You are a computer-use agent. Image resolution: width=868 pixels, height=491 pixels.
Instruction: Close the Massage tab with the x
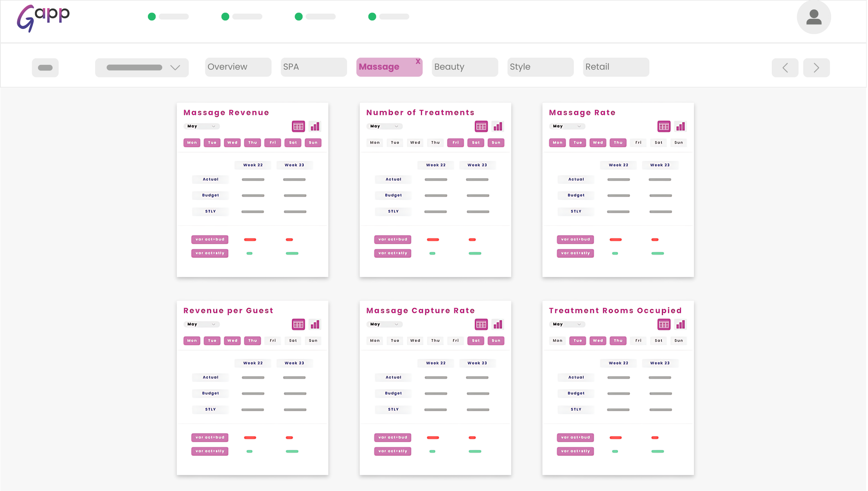click(x=418, y=62)
